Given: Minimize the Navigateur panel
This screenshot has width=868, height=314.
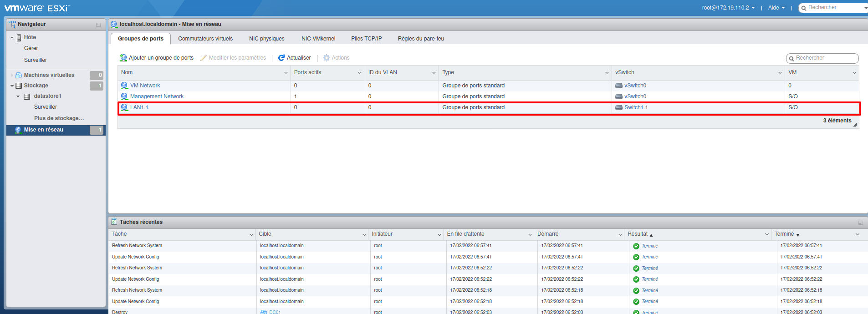Looking at the screenshot, I should point(98,25).
